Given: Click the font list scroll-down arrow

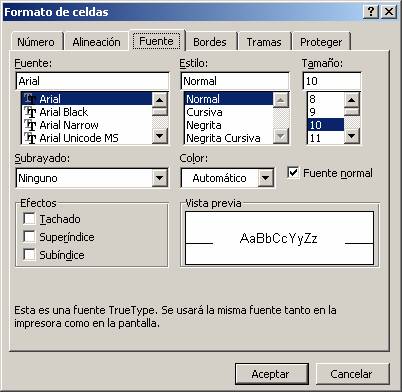Looking at the screenshot, I should pyautogui.click(x=160, y=136).
